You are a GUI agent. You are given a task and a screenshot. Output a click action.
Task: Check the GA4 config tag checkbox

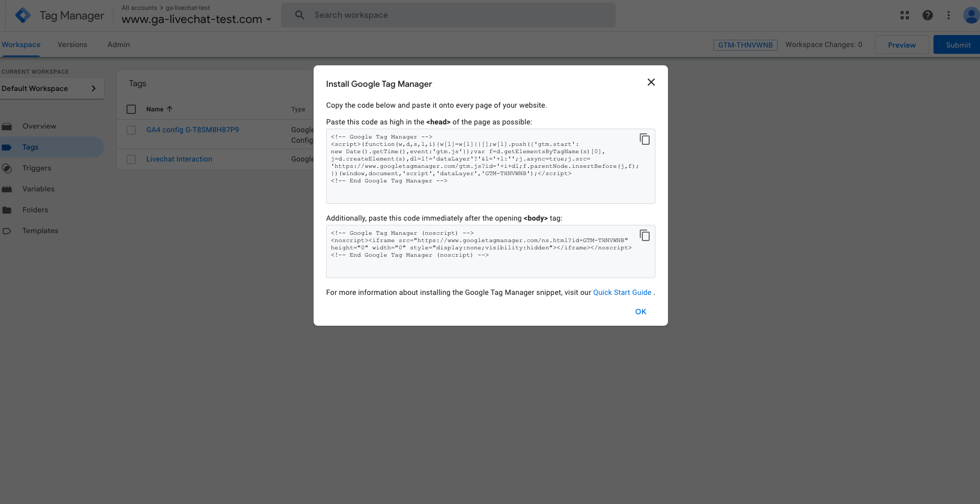point(131,130)
